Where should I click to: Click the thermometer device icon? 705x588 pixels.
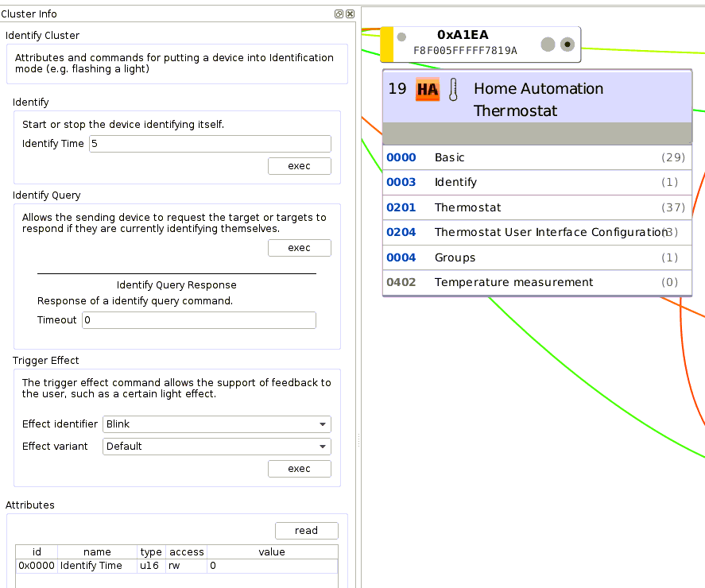453,89
